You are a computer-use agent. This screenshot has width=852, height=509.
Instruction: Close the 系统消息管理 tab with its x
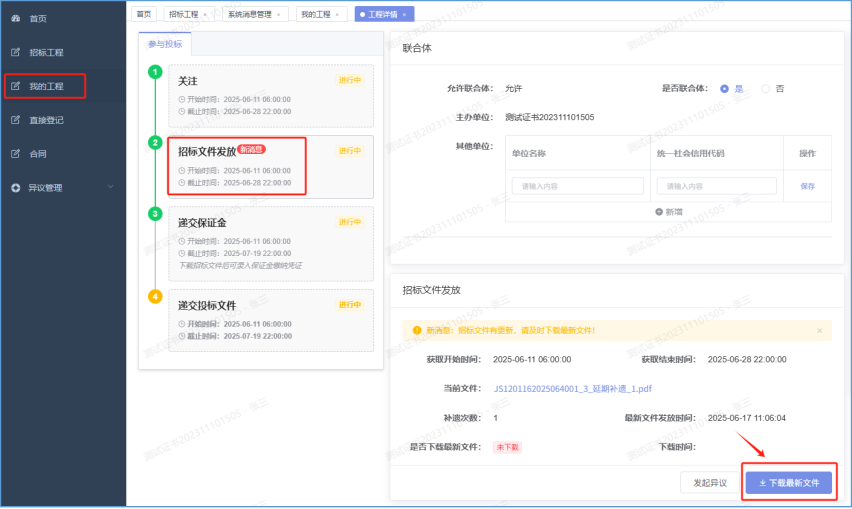click(279, 15)
